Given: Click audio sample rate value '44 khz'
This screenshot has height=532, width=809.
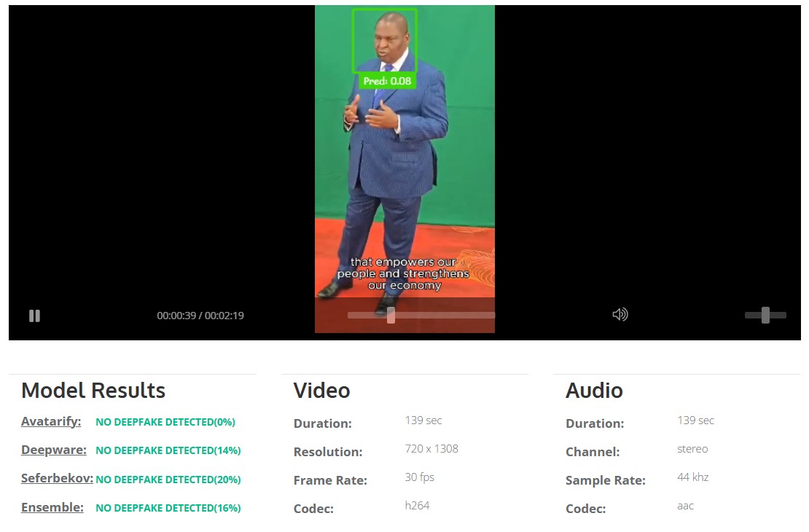Looking at the screenshot, I should point(693,477).
